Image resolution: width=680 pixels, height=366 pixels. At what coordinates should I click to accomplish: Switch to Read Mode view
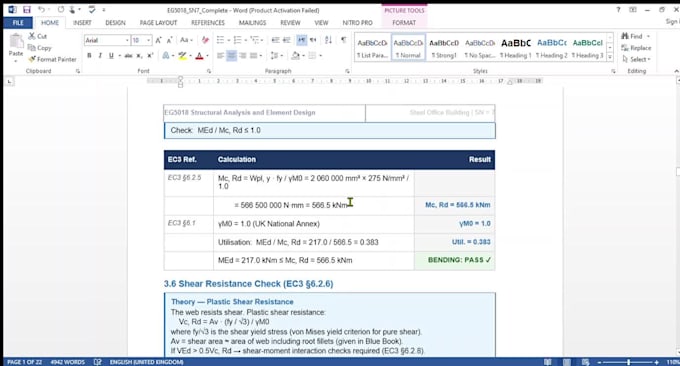[x=548, y=362]
